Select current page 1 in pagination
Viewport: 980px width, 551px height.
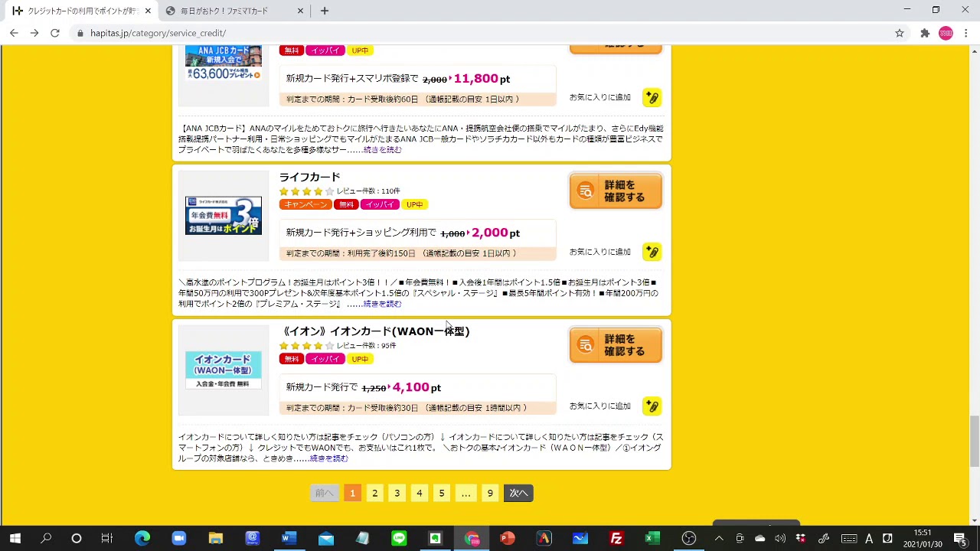point(352,494)
